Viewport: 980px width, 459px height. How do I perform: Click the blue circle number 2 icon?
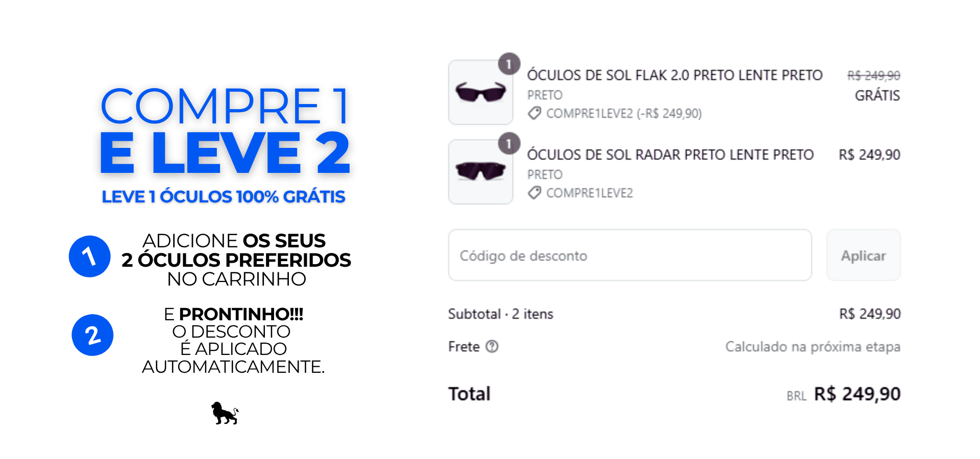(x=92, y=335)
